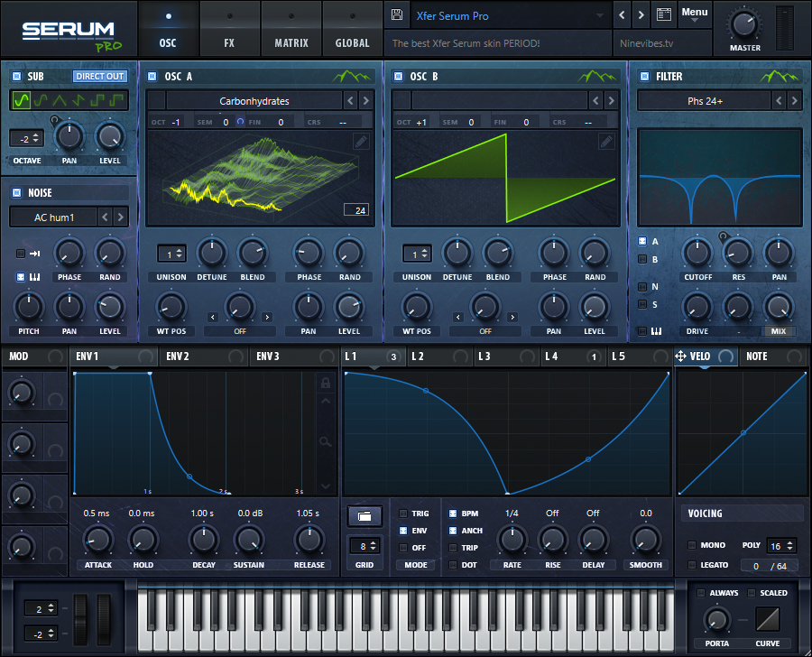
Task: Open the Phs 24+ filter type selector
Action: click(705, 101)
